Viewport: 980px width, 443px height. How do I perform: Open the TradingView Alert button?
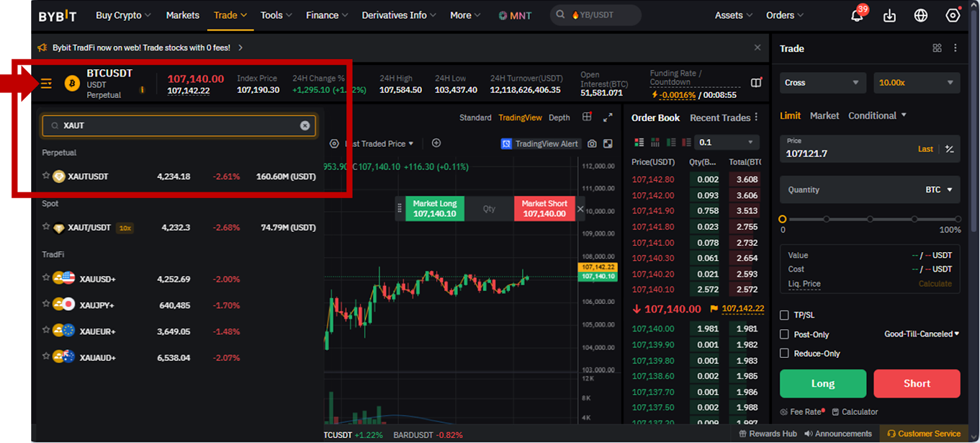pos(540,144)
